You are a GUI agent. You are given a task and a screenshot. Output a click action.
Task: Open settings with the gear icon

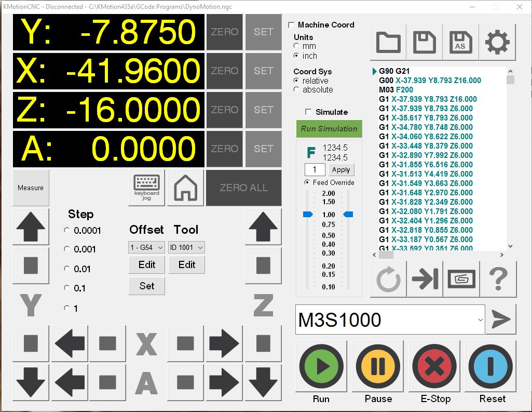(x=497, y=43)
